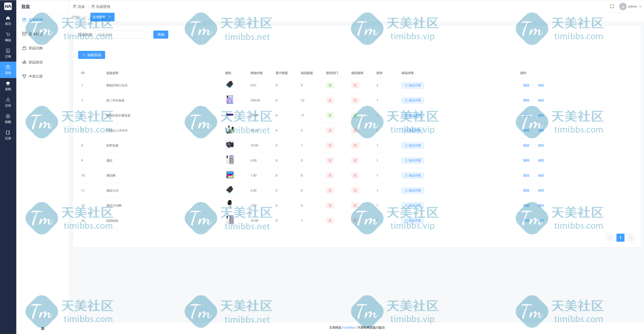This screenshot has height=334, width=644.
Task: Edit the 热门手机盲盒 row
Action: [x=526, y=101]
